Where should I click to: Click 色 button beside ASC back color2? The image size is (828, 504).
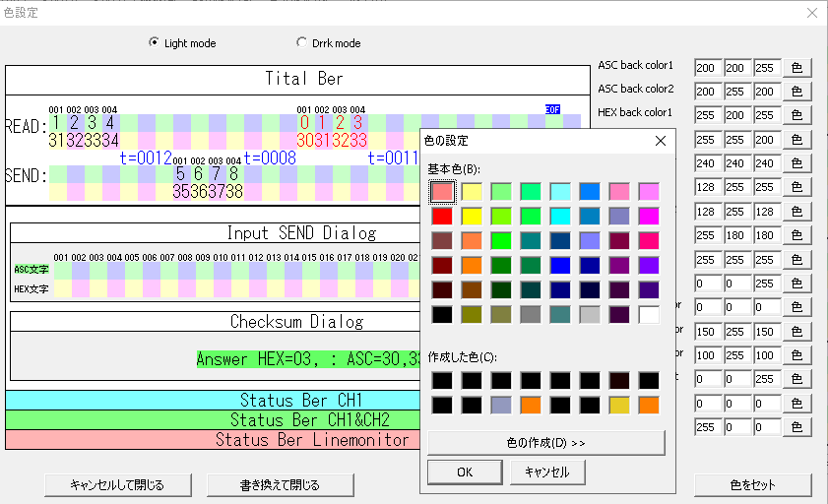pos(796,92)
